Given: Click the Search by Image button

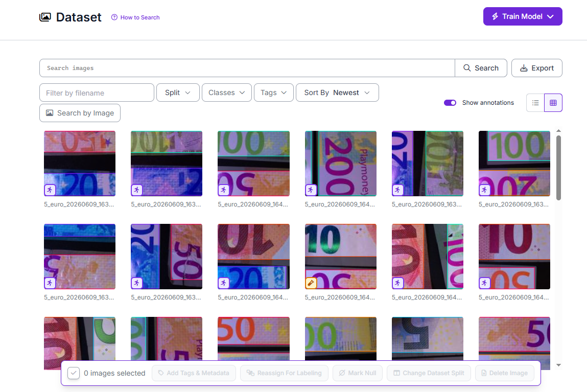Looking at the screenshot, I should click(x=80, y=113).
